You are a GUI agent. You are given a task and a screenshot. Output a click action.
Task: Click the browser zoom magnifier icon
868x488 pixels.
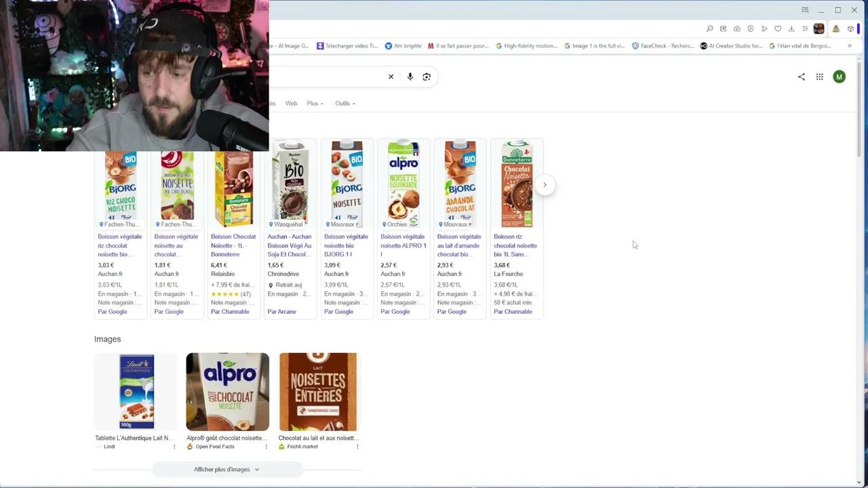[710, 28]
